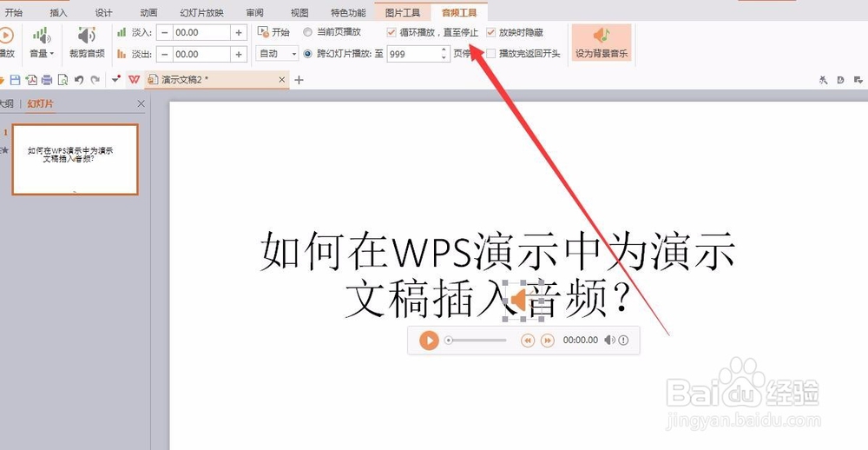868x450 pixels.
Task: Click the fast-forward button in audio player
Action: tap(547, 341)
